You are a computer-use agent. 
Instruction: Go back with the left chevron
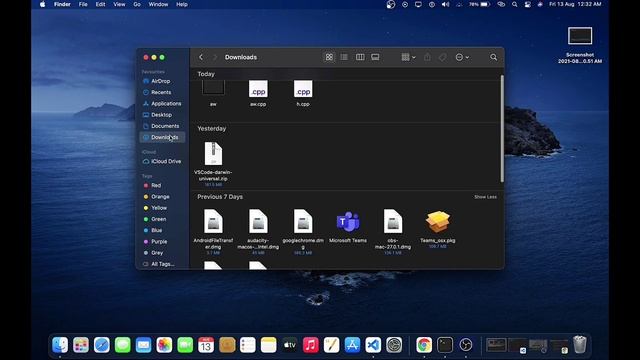tap(201, 57)
